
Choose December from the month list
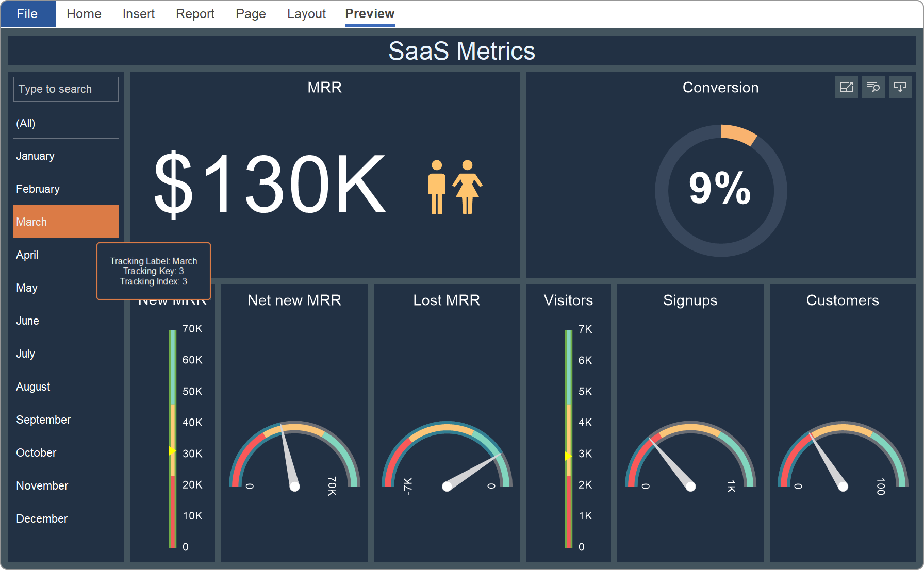[42, 518]
